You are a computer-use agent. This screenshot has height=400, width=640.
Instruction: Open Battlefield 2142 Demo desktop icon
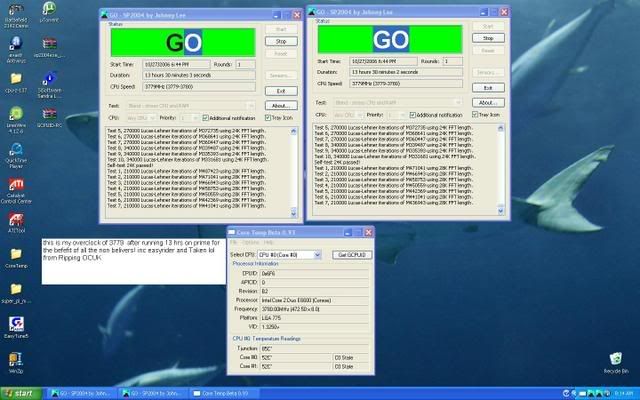click(x=16, y=10)
